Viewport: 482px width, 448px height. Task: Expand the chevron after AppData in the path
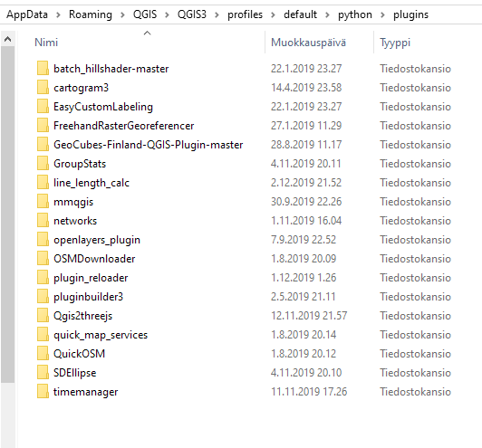(58, 14)
